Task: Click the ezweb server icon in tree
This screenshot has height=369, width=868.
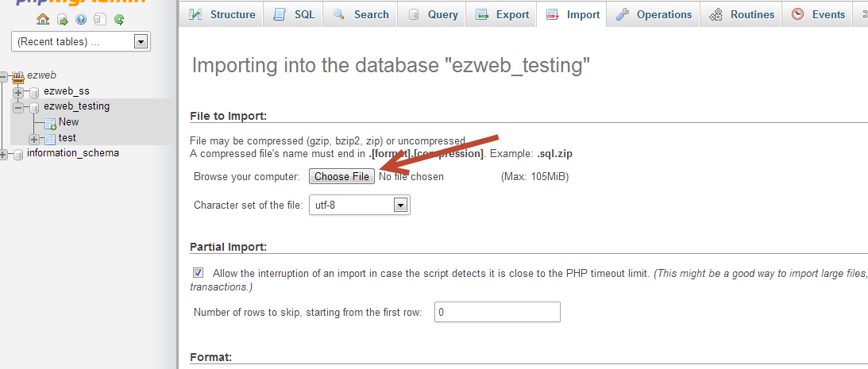Action: pos(18,76)
